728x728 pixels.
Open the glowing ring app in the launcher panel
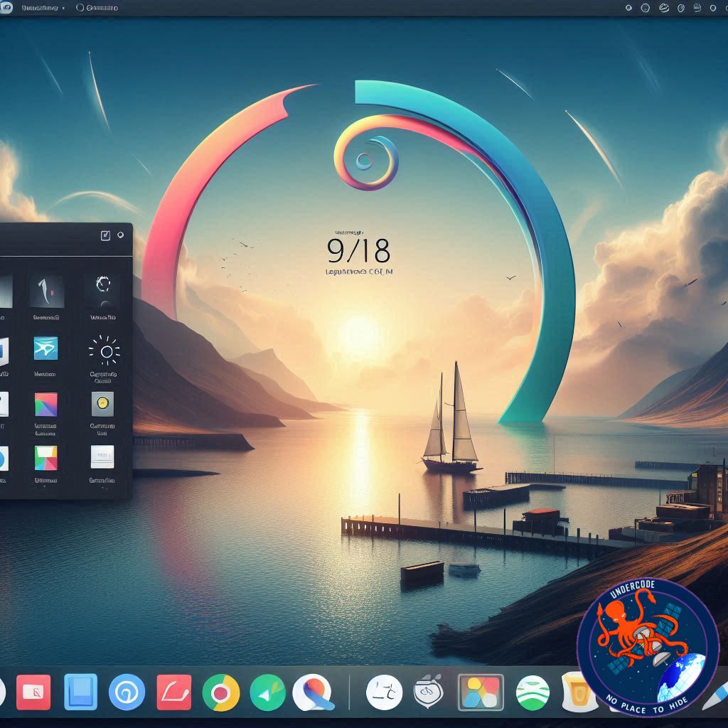coord(102,290)
